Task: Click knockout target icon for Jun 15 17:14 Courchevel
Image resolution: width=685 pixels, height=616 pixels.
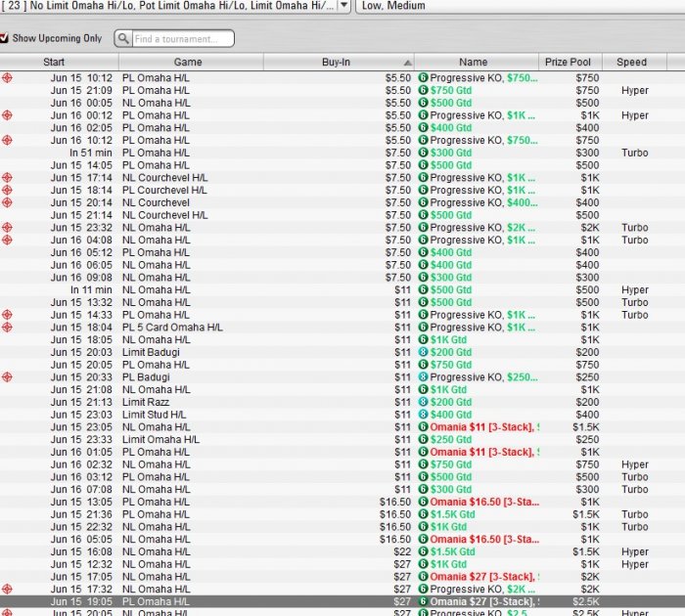Action: [x=7, y=178]
